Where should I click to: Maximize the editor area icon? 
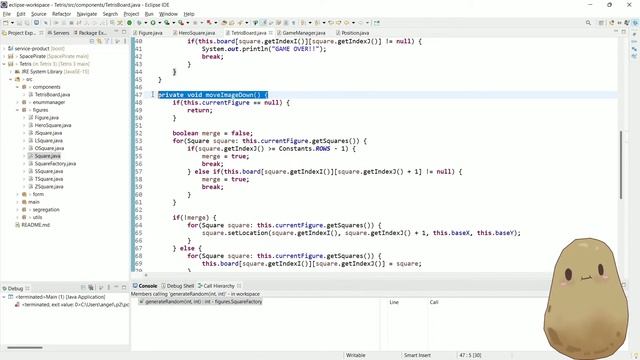[x=624, y=32]
